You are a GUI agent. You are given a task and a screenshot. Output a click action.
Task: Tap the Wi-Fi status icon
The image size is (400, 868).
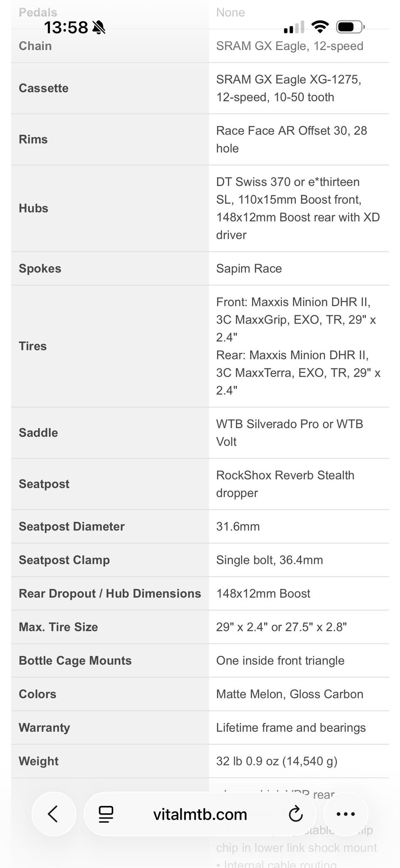(320, 27)
